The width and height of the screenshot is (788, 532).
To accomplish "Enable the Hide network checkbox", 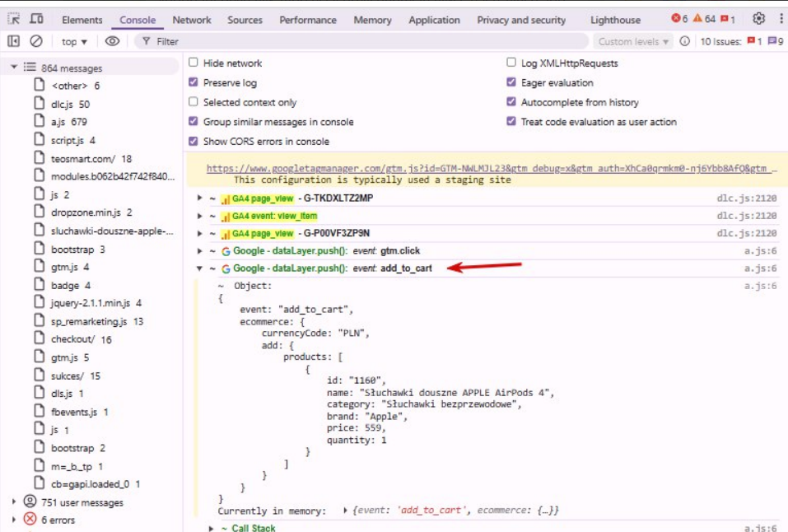I will 194,63.
